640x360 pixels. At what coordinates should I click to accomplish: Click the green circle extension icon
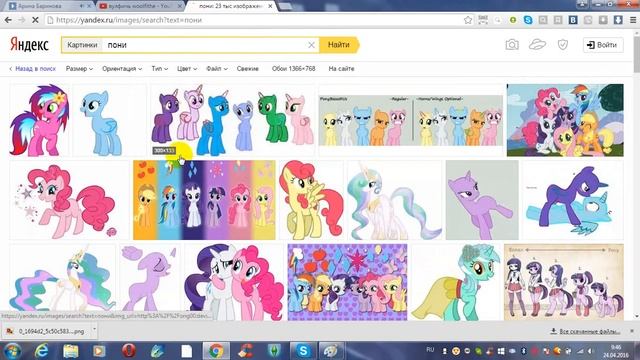513,20
